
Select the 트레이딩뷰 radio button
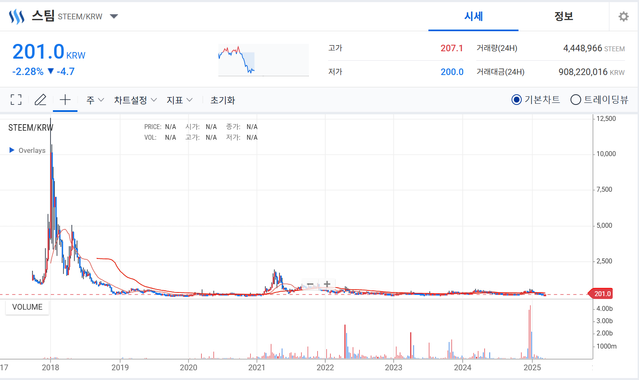[x=575, y=99]
